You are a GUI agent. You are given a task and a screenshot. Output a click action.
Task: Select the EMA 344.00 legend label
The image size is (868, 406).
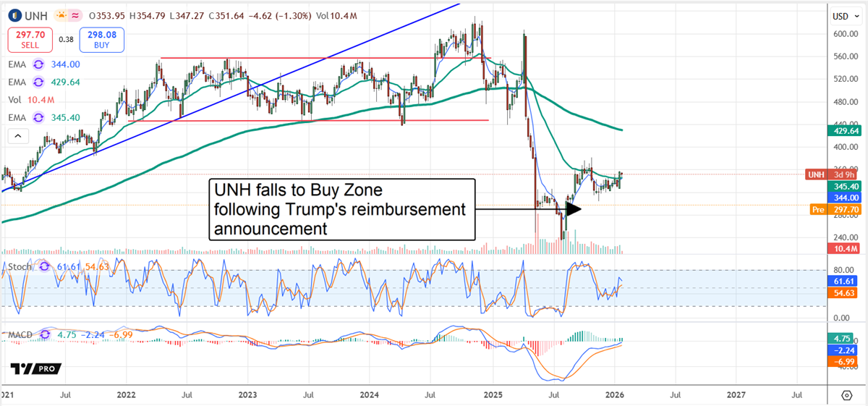coord(17,64)
